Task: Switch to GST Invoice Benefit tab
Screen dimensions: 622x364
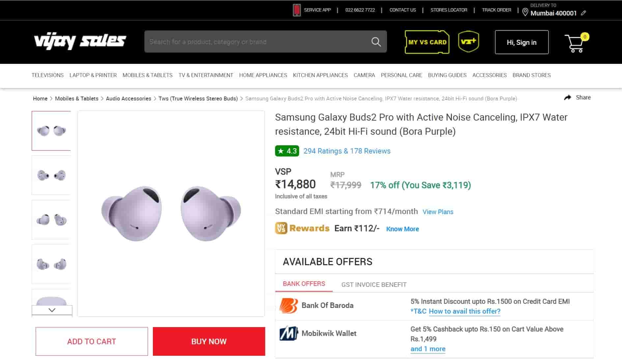Action: click(374, 285)
